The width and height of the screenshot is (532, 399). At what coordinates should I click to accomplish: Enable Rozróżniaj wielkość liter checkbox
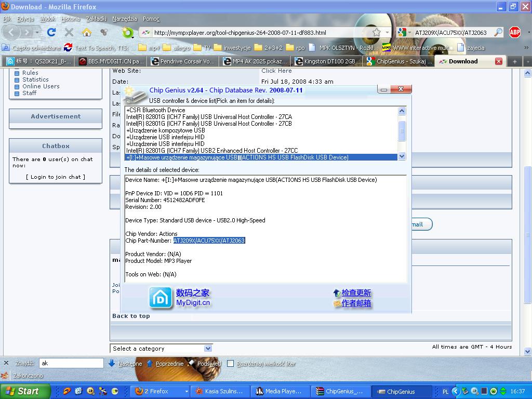230,363
